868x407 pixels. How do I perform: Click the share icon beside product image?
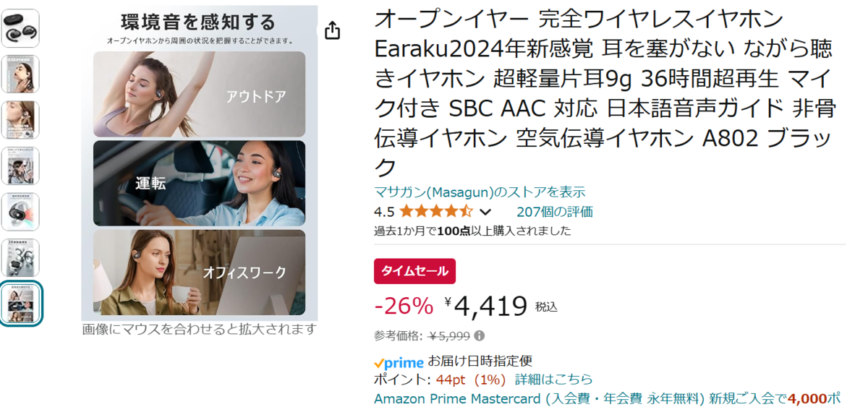[x=332, y=30]
